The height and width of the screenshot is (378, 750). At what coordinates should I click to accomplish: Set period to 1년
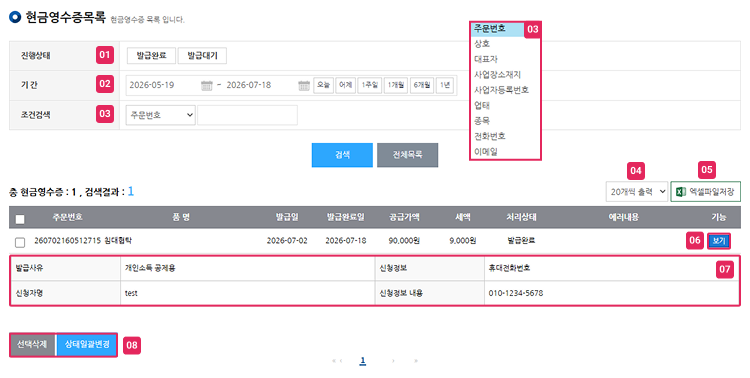click(x=445, y=85)
